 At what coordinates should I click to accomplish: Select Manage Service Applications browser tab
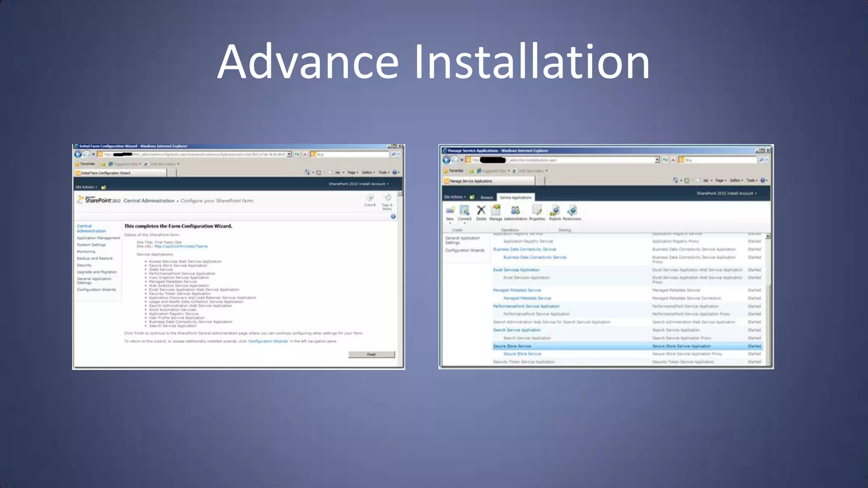point(489,181)
